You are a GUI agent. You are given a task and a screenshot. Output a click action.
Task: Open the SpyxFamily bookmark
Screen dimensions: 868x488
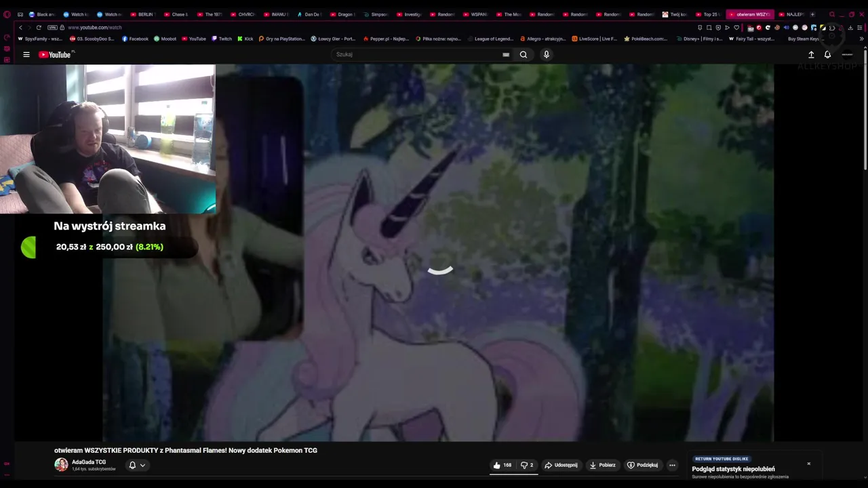pos(40,39)
